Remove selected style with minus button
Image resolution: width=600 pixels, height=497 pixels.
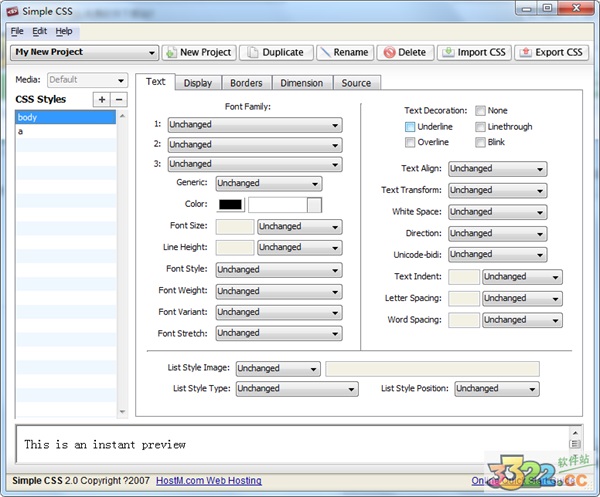[119, 99]
